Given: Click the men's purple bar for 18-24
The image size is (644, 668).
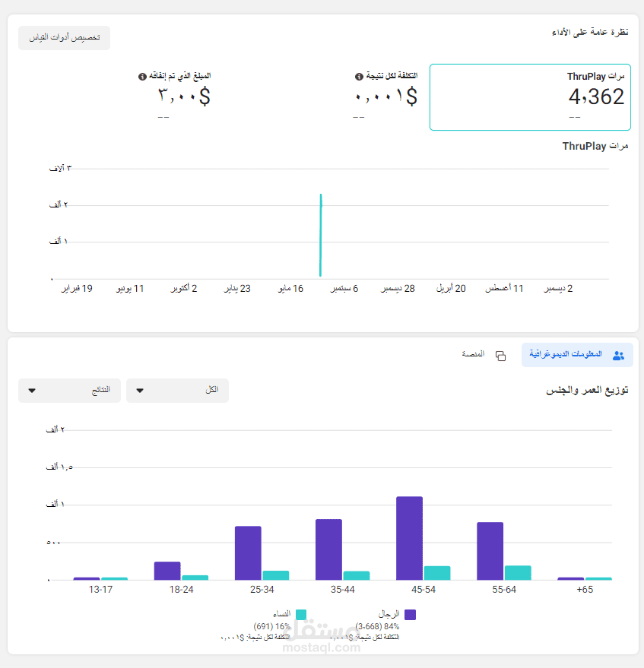Looking at the screenshot, I should (167, 571).
